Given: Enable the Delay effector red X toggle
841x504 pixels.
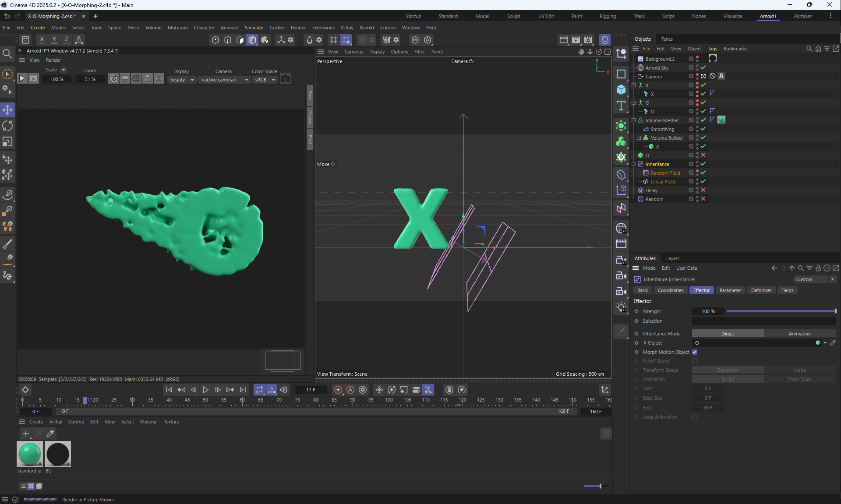Looking at the screenshot, I should pyautogui.click(x=703, y=190).
